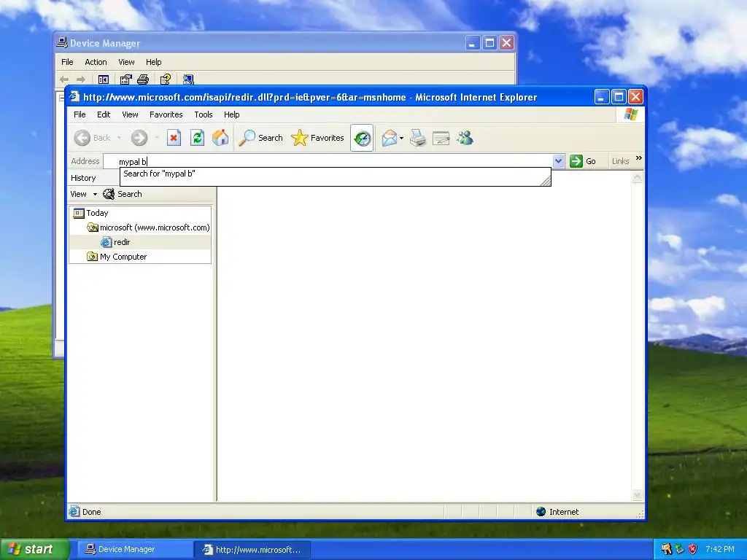Open the View menu in Device Manager
The width and height of the screenshot is (747, 560).
[x=126, y=62]
